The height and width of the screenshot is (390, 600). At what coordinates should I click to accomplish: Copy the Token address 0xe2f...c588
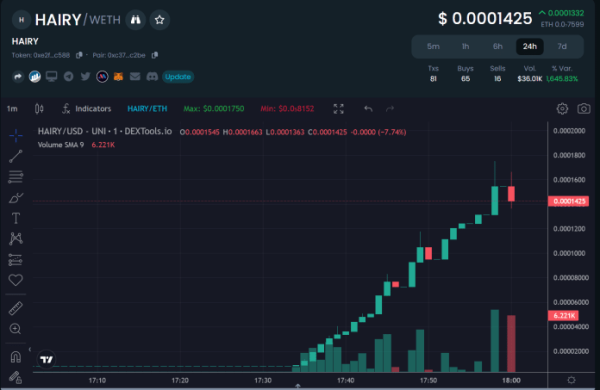tap(79, 55)
